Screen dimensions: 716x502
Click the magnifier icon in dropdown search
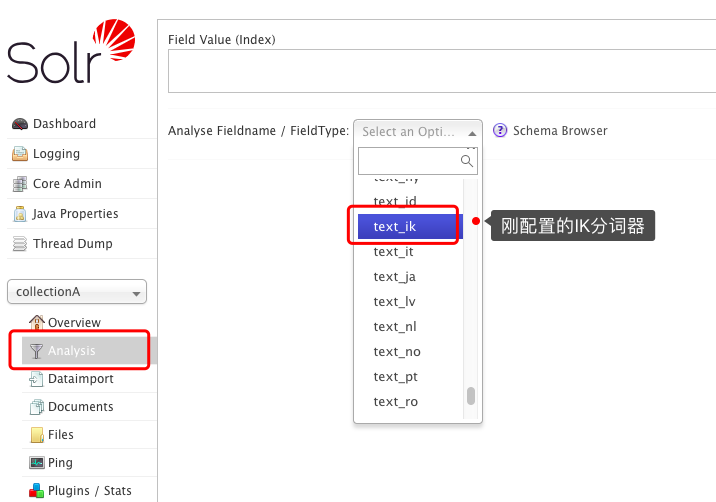pyautogui.click(x=467, y=161)
